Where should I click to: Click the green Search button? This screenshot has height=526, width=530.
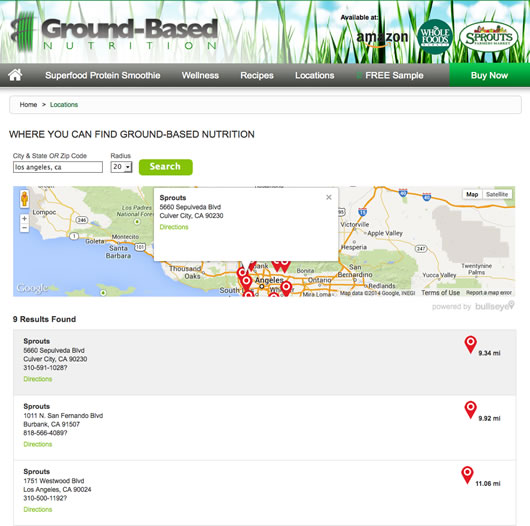pyautogui.click(x=166, y=167)
